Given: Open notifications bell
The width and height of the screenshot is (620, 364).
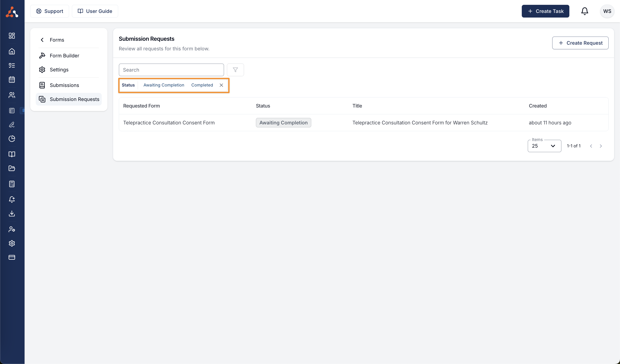Looking at the screenshot, I should [x=584, y=11].
